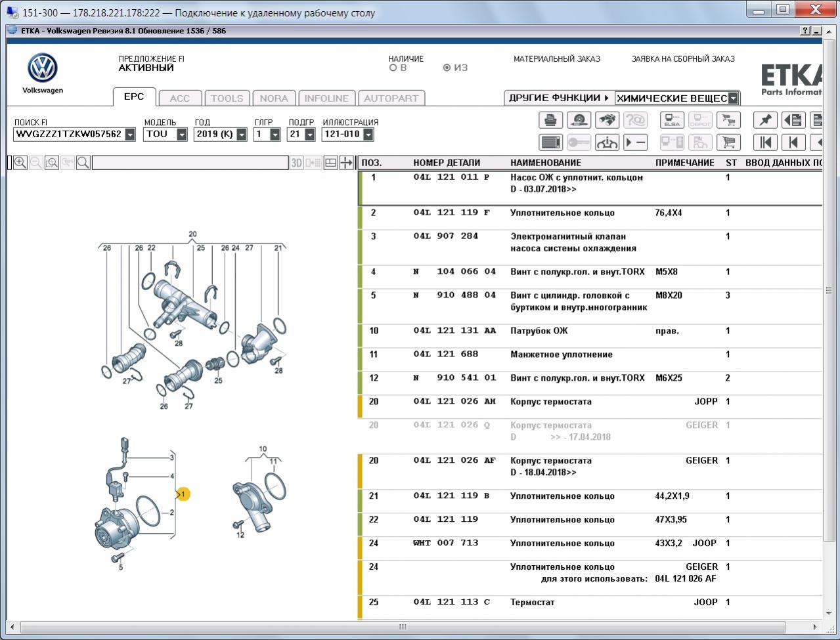The image size is (840, 640).
Task: Select the 'Манжетное уплотнение' row
Action: click(x=590, y=360)
